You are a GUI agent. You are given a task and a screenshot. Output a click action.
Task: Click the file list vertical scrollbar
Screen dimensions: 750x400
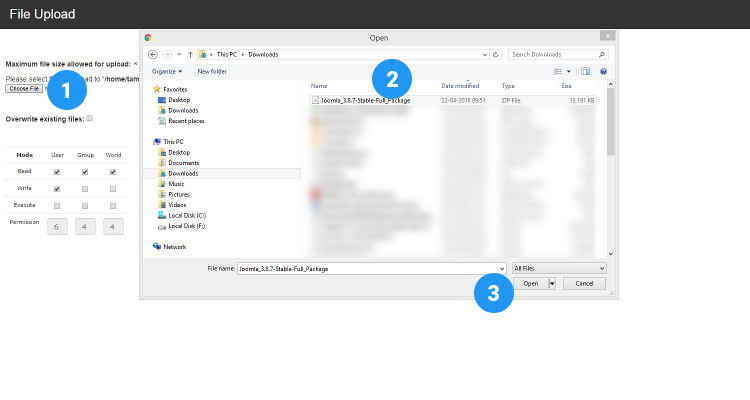610,122
